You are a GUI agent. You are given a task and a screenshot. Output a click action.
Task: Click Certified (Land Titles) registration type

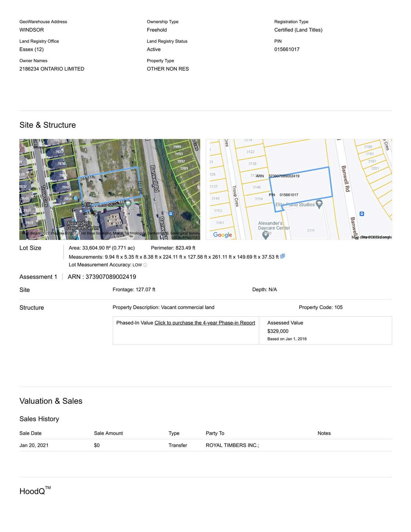(x=298, y=30)
